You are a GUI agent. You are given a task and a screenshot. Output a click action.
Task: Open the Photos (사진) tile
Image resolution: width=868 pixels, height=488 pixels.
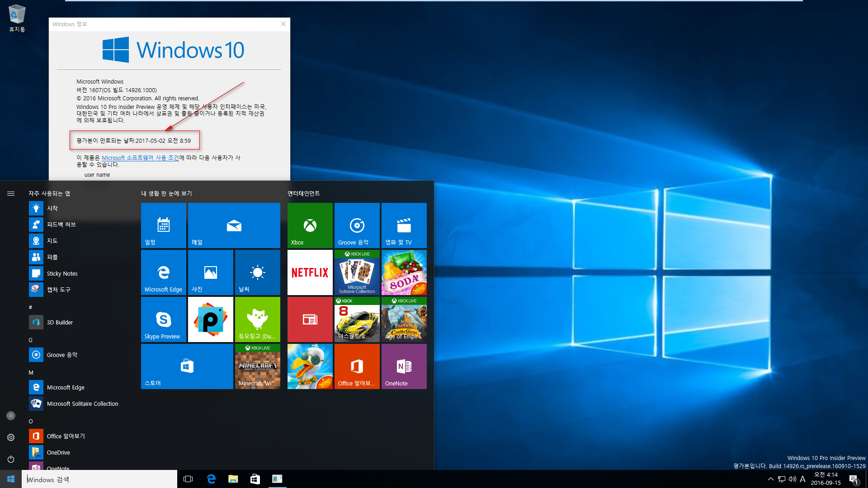coord(211,272)
